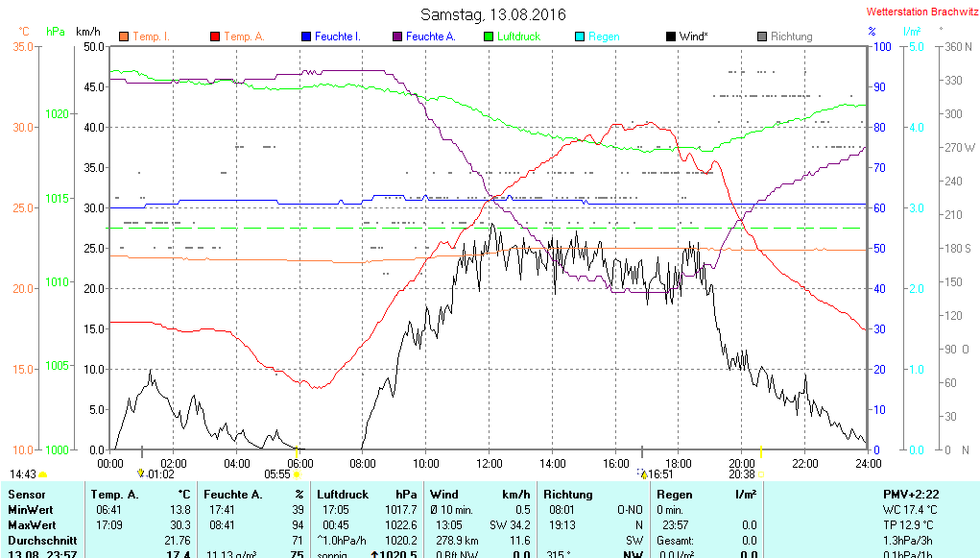Viewport: 980px width, 558px height.
Task: Click the Samstag, 13.08.2016 chart title
Action: [493, 14]
